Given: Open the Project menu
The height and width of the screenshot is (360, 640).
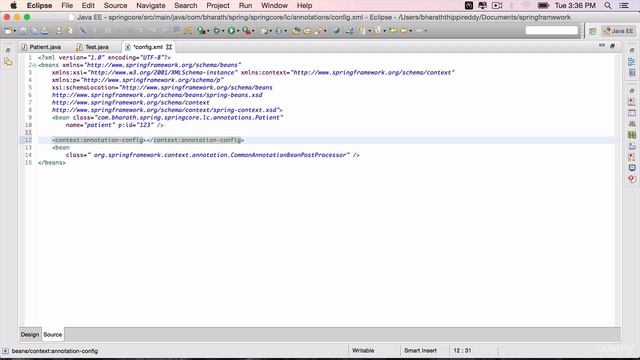Looking at the screenshot, I should tap(218, 5).
